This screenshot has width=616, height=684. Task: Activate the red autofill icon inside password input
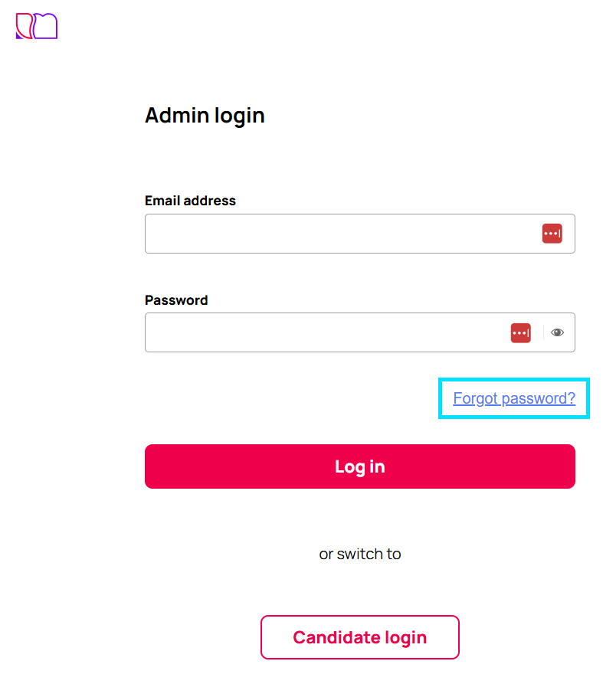tap(520, 332)
